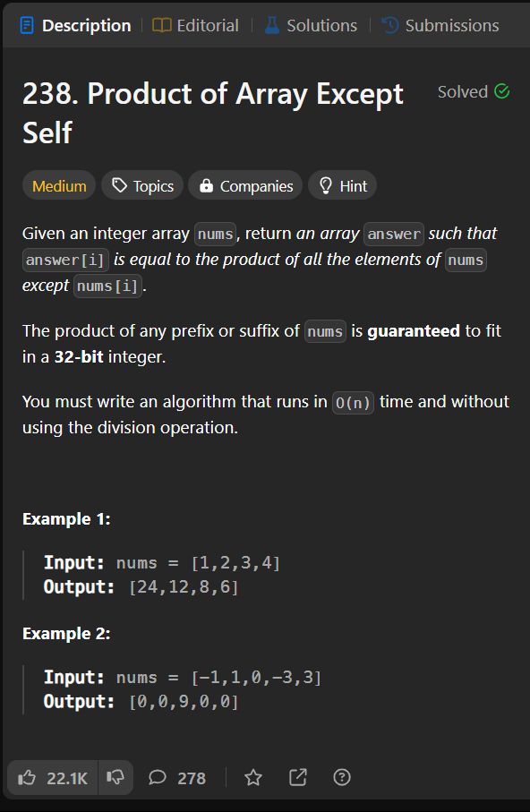Star this problem as favorite
The image size is (530, 812).
point(253,777)
